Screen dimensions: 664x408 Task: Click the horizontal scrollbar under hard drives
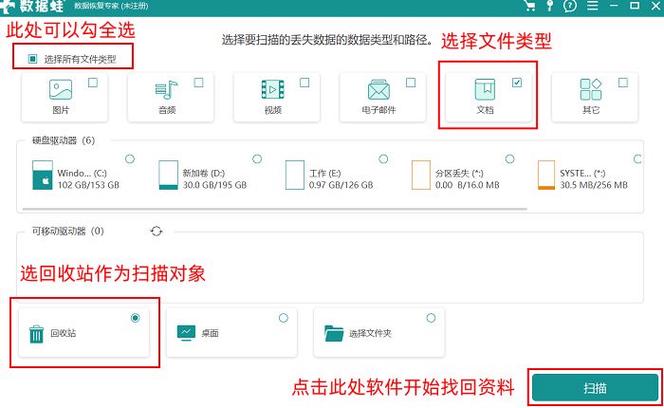275,209
